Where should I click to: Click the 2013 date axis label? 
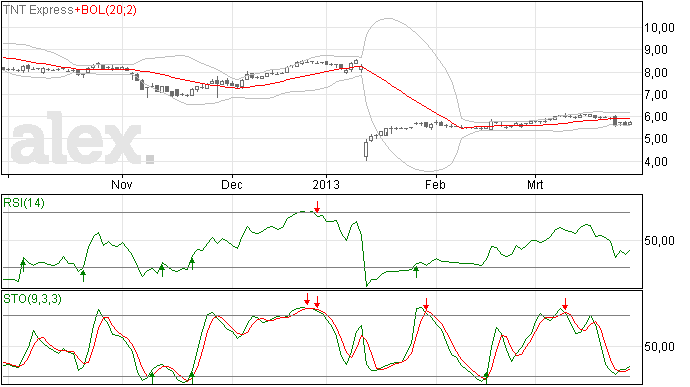[x=326, y=184]
